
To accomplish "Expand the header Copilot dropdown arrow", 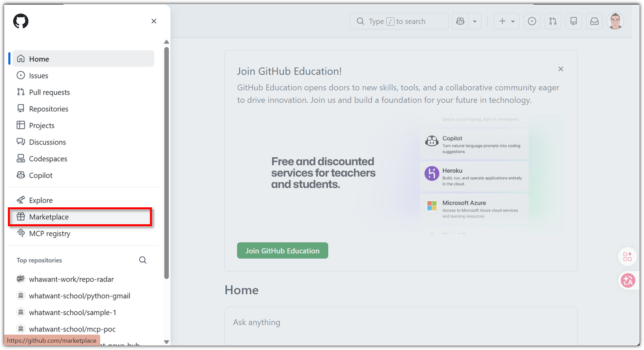I will (475, 21).
